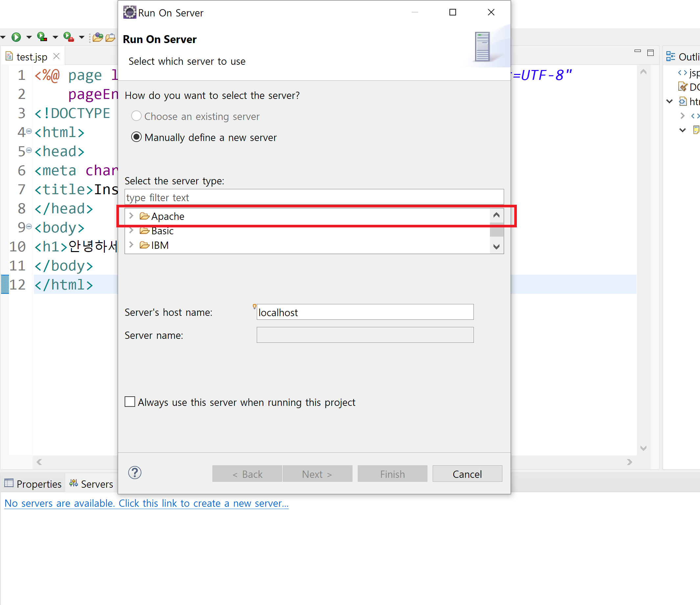This screenshot has width=700, height=605.
Task: Maximize the editor pane with maximize icon
Action: [650, 53]
